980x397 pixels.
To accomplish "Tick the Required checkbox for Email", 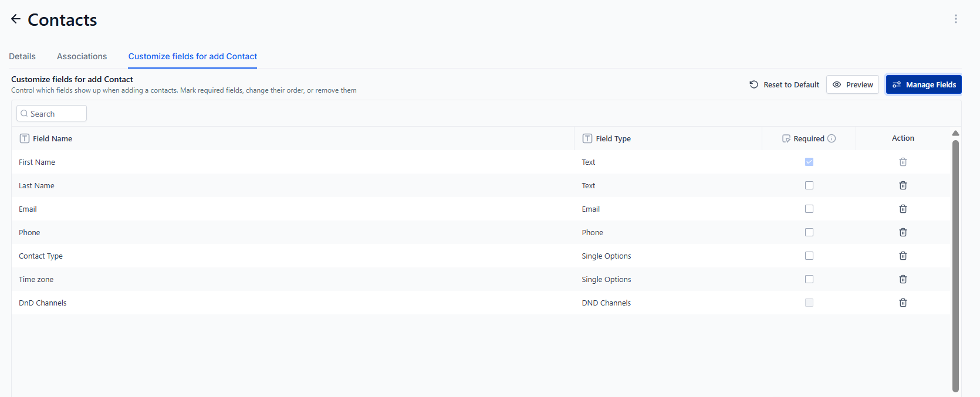I will coord(809,209).
